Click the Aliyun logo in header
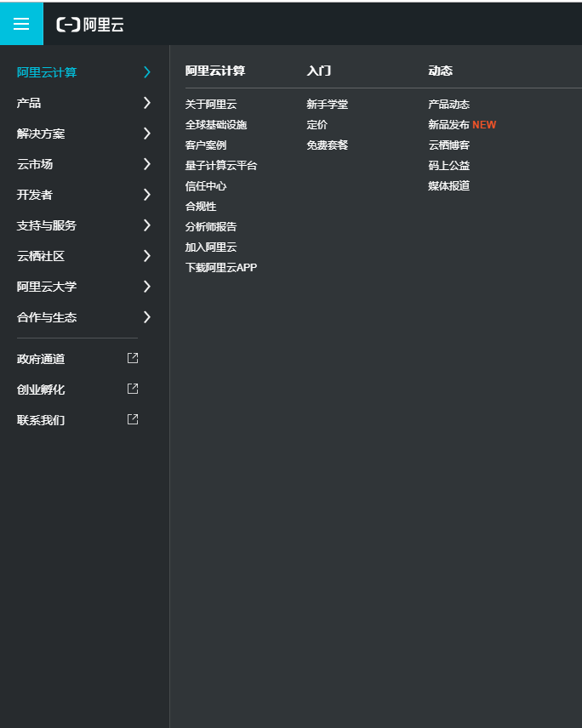 pyautogui.click(x=90, y=25)
